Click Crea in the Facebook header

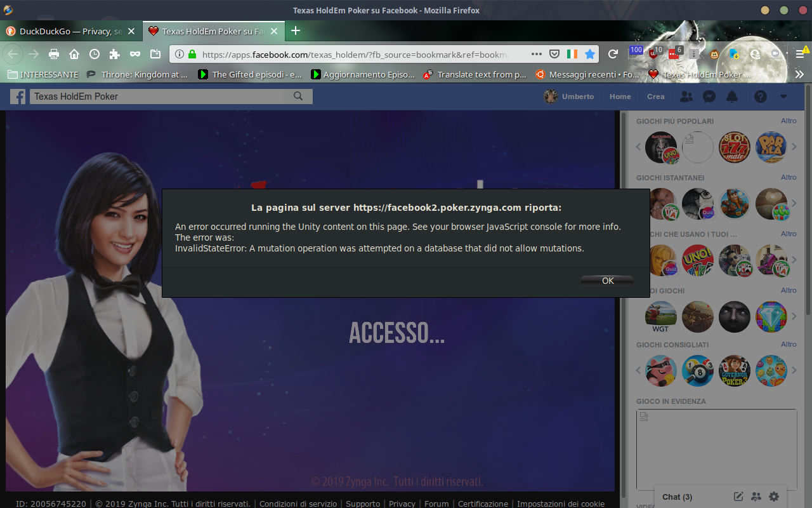656,97
